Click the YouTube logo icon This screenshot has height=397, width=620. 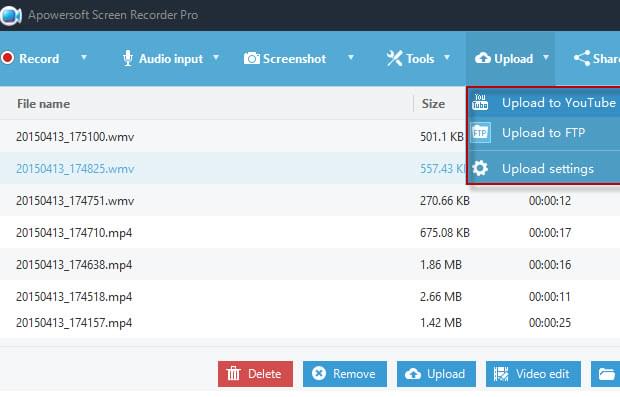click(x=480, y=102)
